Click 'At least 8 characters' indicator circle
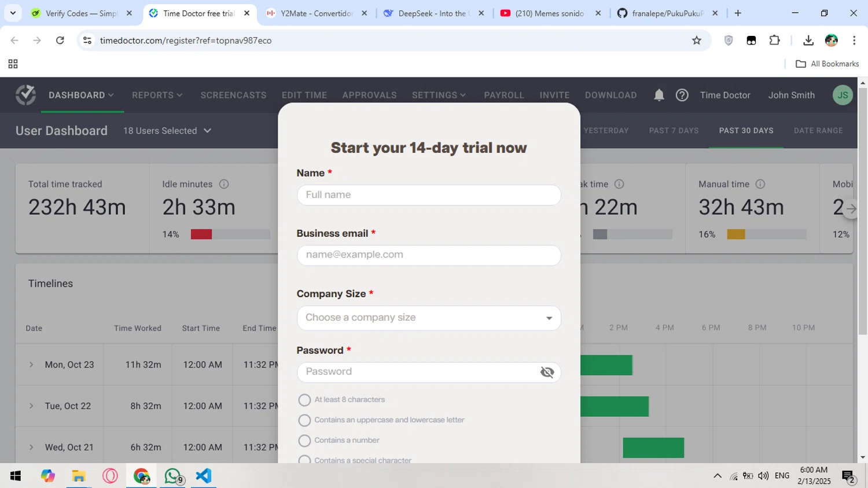 pyautogui.click(x=304, y=400)
